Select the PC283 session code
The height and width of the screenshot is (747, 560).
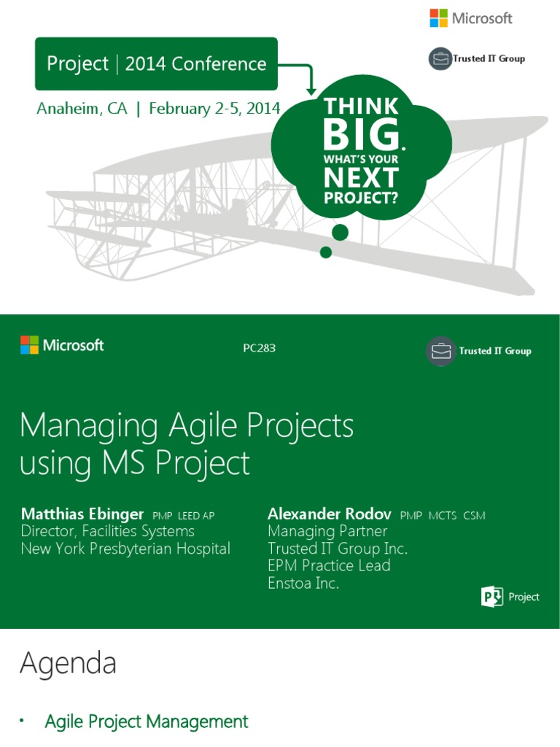[x=259, y=348]
